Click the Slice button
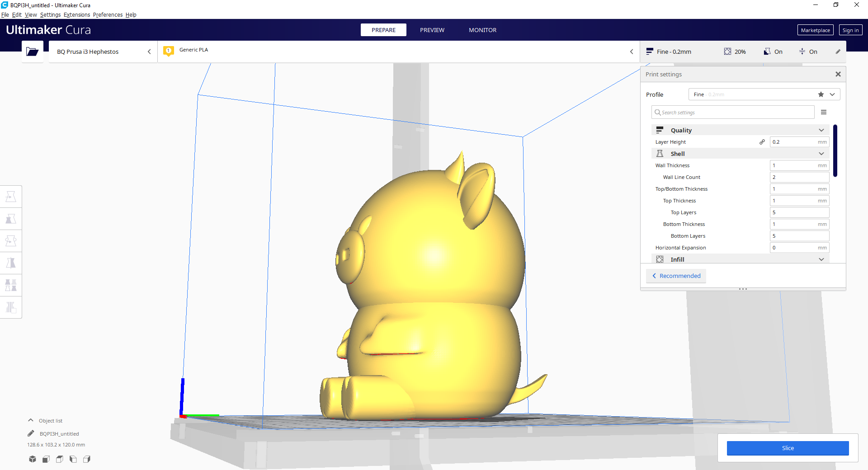The width and height of the screenshot is (868, 470). tap(788, 448)
